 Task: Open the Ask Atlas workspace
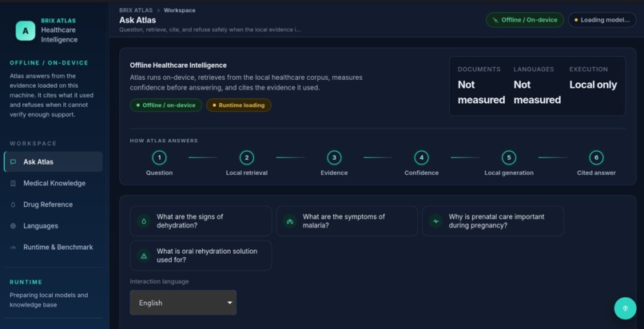[53, 161]
